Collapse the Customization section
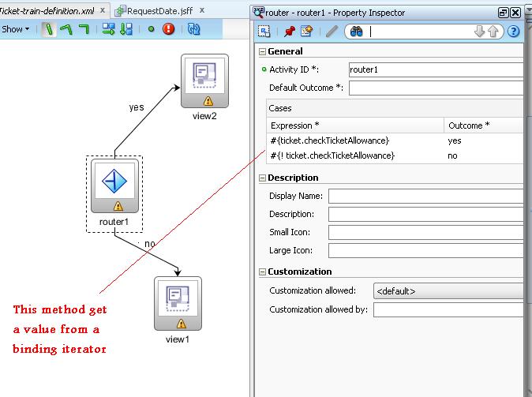This screenshot has width=532, height=397. (x=263, y=272)
